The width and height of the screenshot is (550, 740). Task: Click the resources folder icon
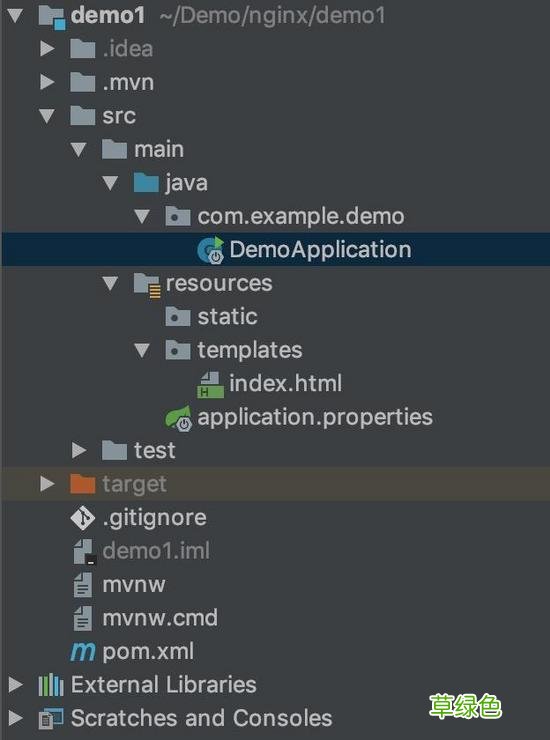tap(147, 284)
